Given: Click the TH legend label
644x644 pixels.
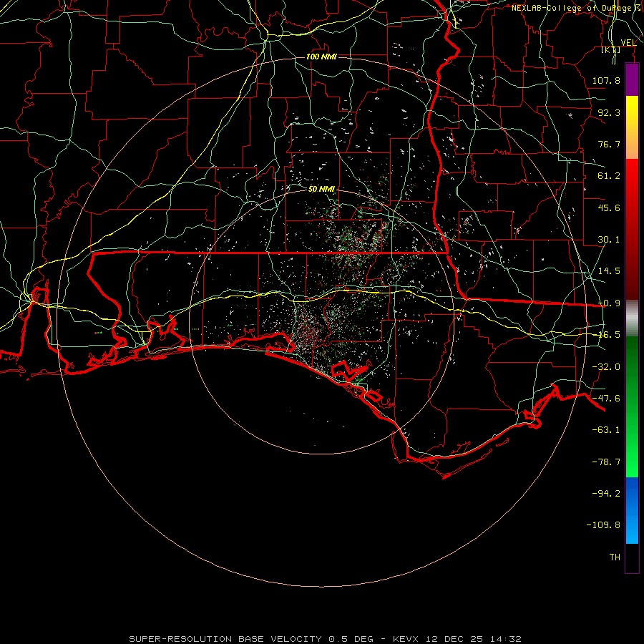Looking at the screenshot, I should coord(615,557).
